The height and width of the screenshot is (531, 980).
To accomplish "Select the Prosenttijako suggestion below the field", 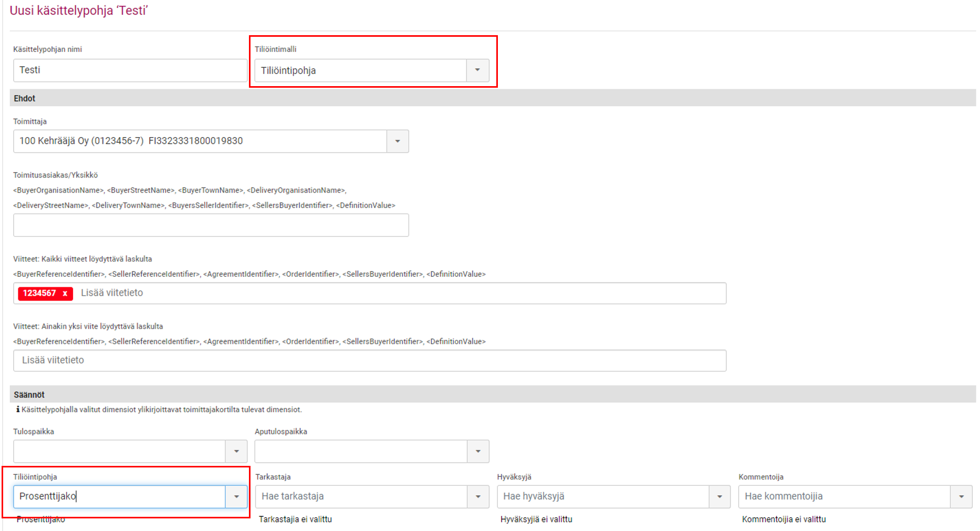I will point(41,519).
